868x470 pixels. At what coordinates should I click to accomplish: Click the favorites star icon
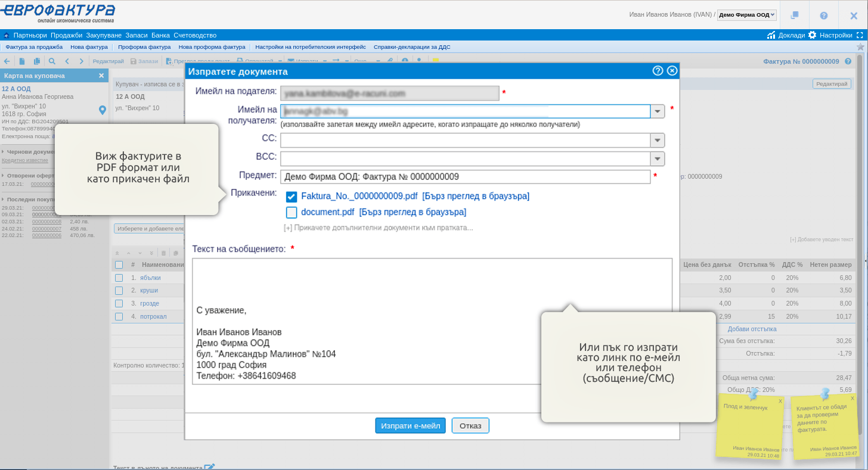(x=860, y=46)
